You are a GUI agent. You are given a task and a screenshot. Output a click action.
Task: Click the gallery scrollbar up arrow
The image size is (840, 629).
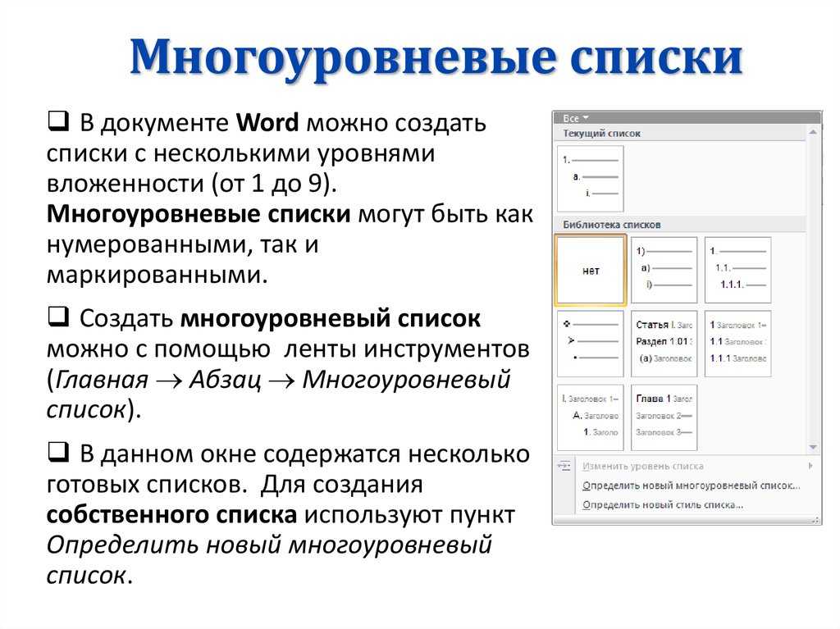[813, 132]
